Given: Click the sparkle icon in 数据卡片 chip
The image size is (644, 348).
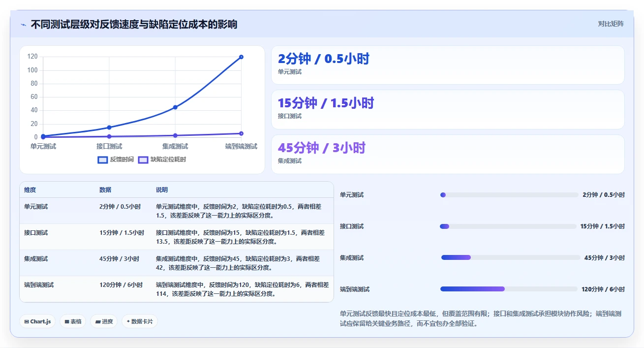Looking at the screenshot, I should coord(128,321).
